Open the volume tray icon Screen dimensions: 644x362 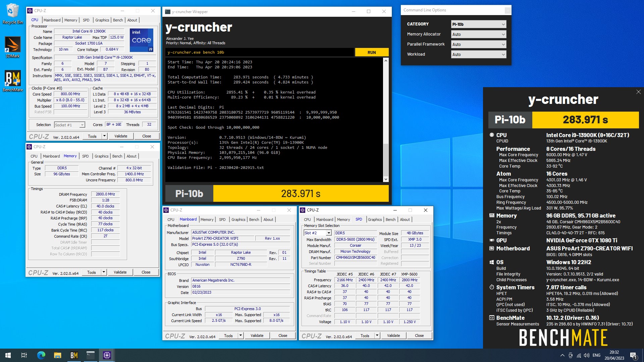586,355
